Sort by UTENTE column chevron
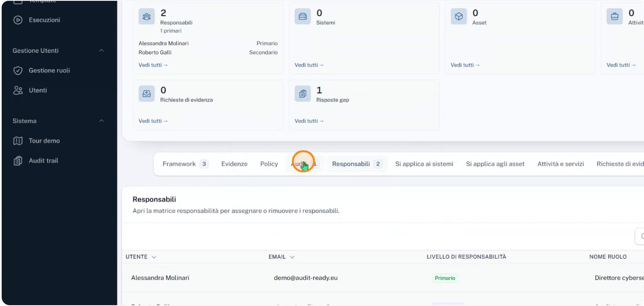The width and height of the screenshot is (644, 306). (x=154, y=257)
